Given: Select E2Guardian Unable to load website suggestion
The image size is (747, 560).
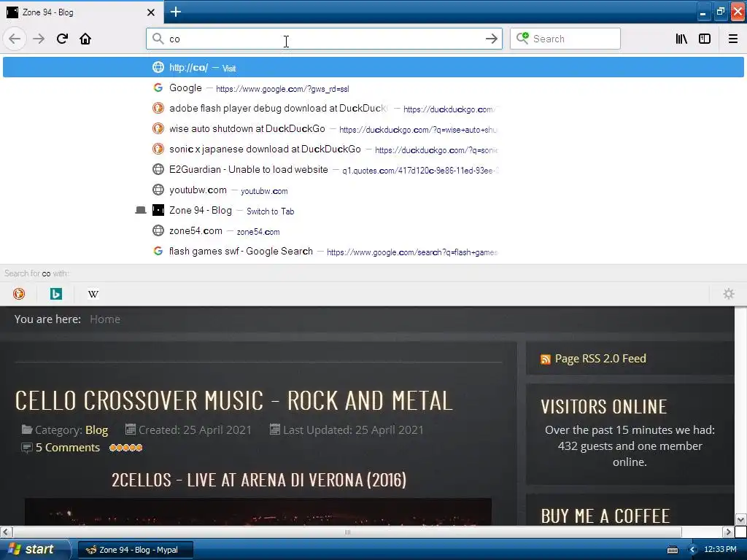Looking at the screenshot, I should [373, 170].
